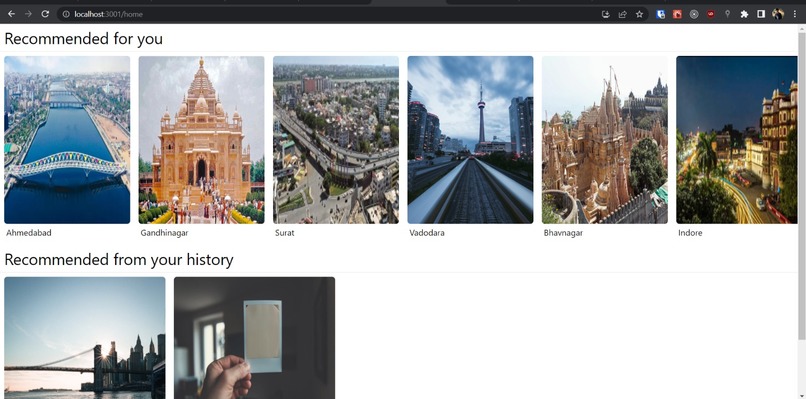The height and width of the screenshot is (399, 806).
Task: Open the Vadodara tower and rails image
Action: point(470,140)
